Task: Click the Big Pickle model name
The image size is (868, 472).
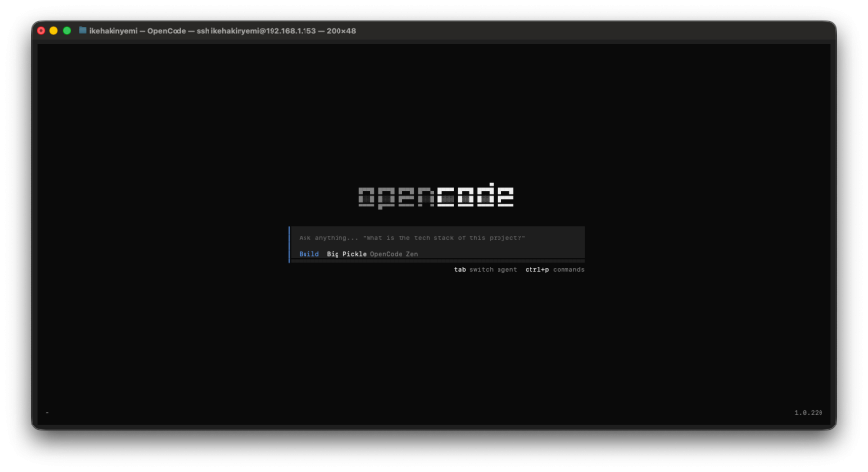Action: point(346,254)
